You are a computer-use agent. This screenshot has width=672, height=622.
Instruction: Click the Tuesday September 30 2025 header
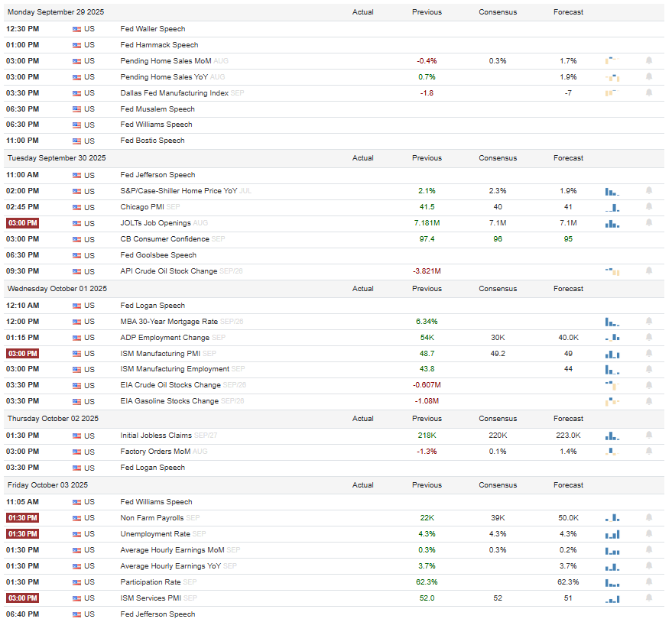click(57, 158)
